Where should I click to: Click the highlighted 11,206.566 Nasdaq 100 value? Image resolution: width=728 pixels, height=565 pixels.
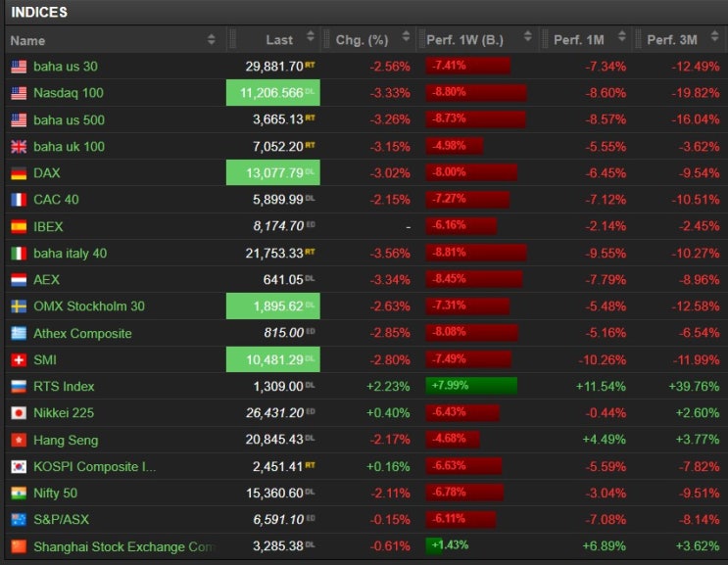[x=273, y=93]
